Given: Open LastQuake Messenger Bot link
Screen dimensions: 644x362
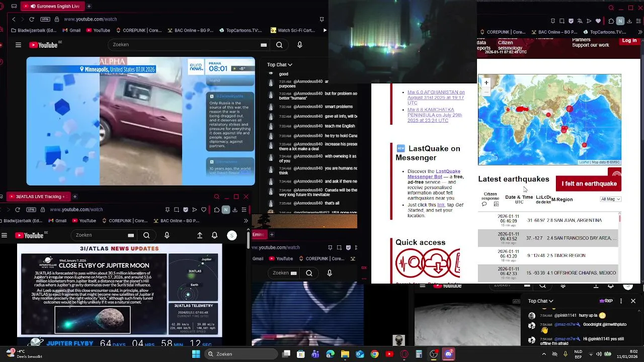Looking at the screenshot, I should 434,174.
